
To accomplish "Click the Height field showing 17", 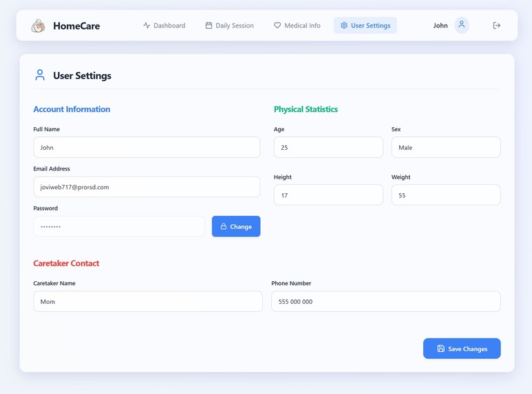I will pyautogui.click(x=328, y=195).
